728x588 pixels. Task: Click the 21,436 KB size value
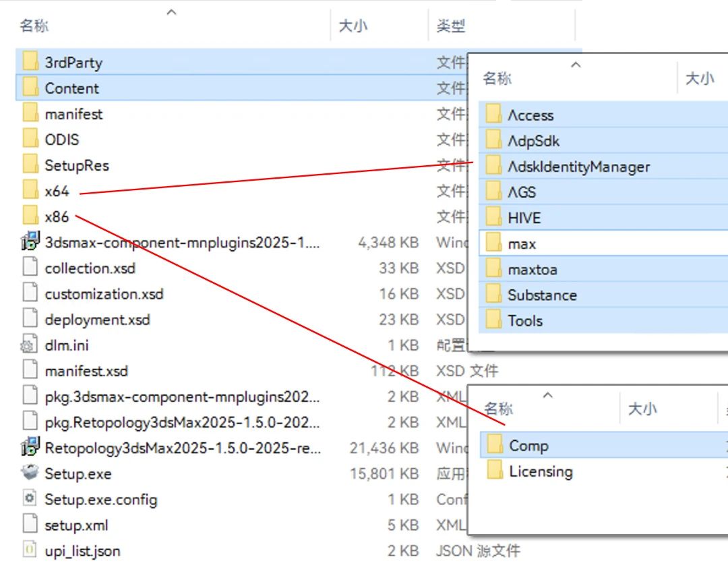[384, 448]
